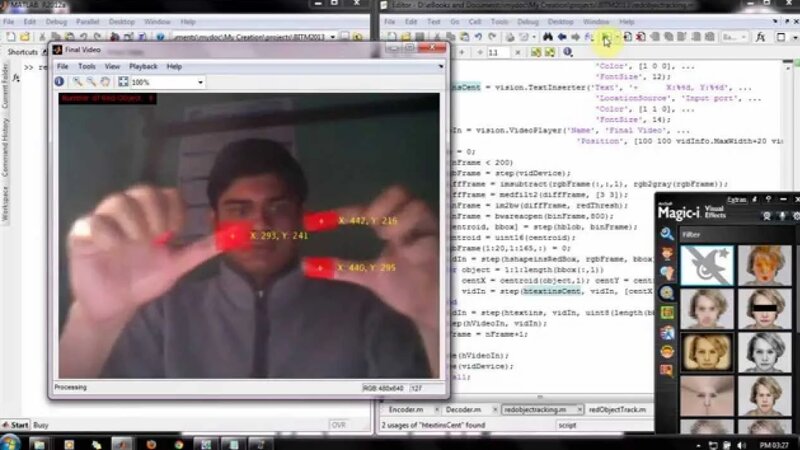800x450 pixels.
Task: Open the Tools menu in Final Video window
Action: (x=86, y=66)
